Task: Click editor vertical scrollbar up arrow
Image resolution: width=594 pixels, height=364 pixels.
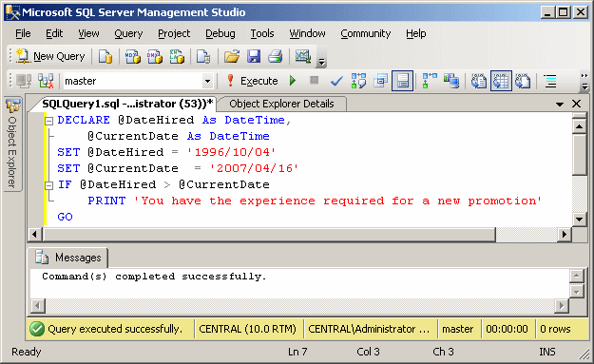Action: (579, 126)
